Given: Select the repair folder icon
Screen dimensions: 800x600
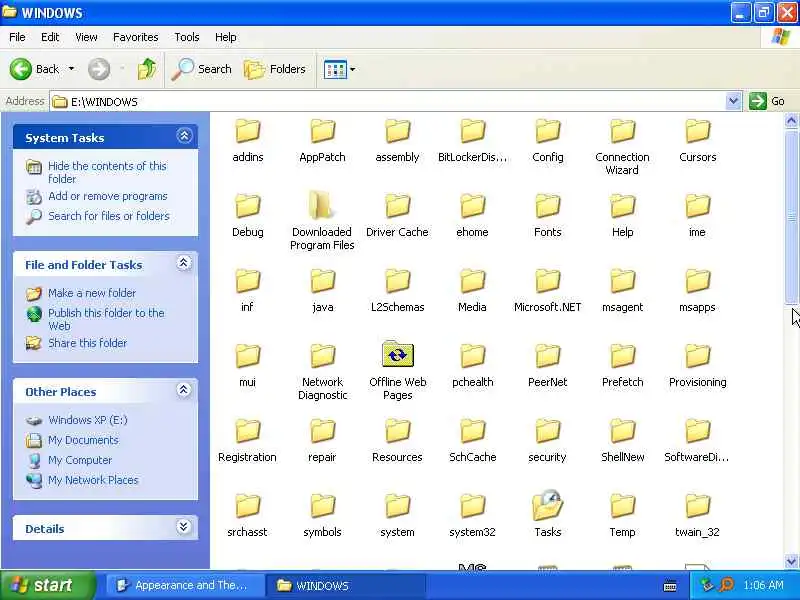Looking at the screenshot, I should click(x=322, y=431).
